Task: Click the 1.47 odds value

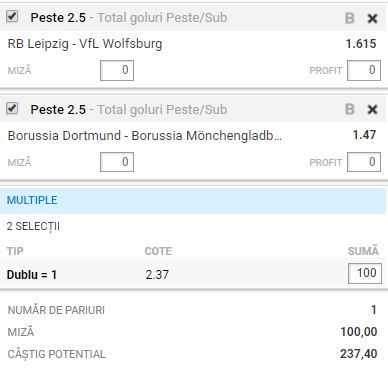Action: pos(365,135)
